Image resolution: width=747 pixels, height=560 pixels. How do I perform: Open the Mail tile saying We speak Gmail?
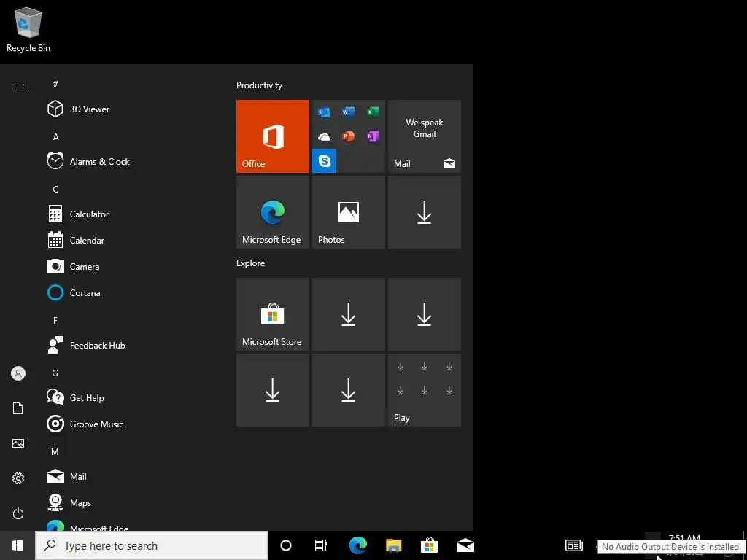click(x=425, y=136)
